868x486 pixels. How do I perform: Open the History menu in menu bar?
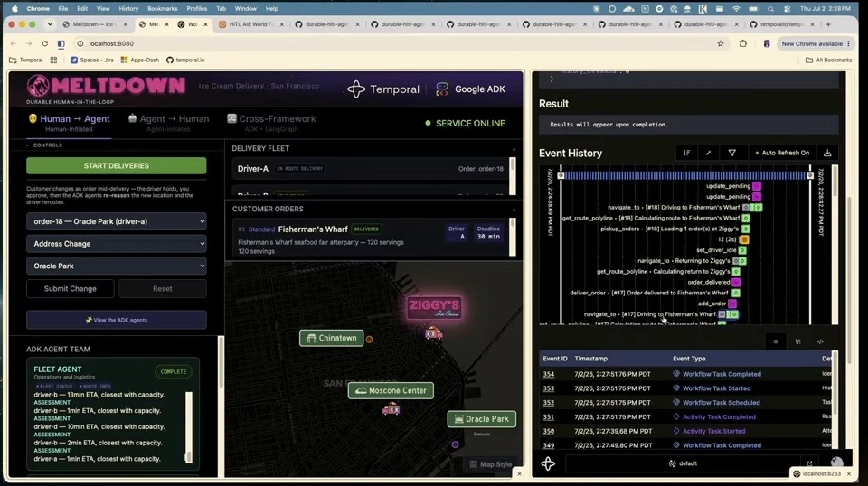(128, 9)
